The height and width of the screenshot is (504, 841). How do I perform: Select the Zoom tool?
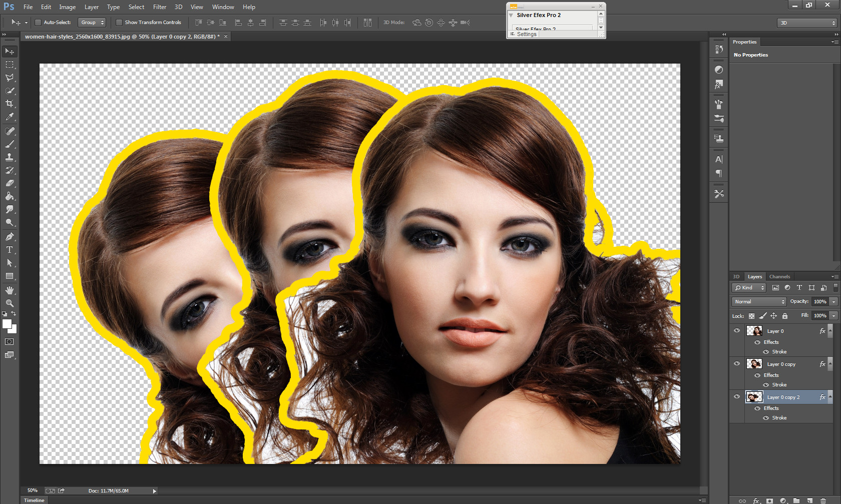[x=10, y=303]
